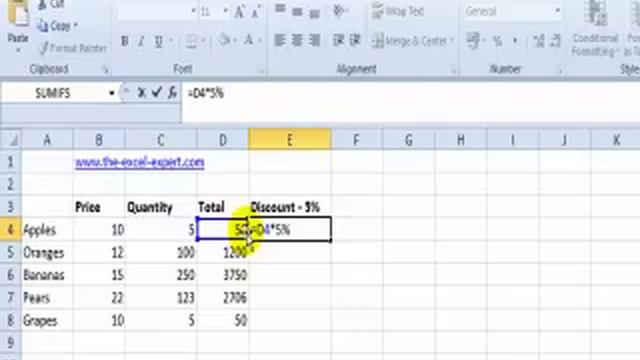Open the Clipboard dialog launcher

point(105,70)
